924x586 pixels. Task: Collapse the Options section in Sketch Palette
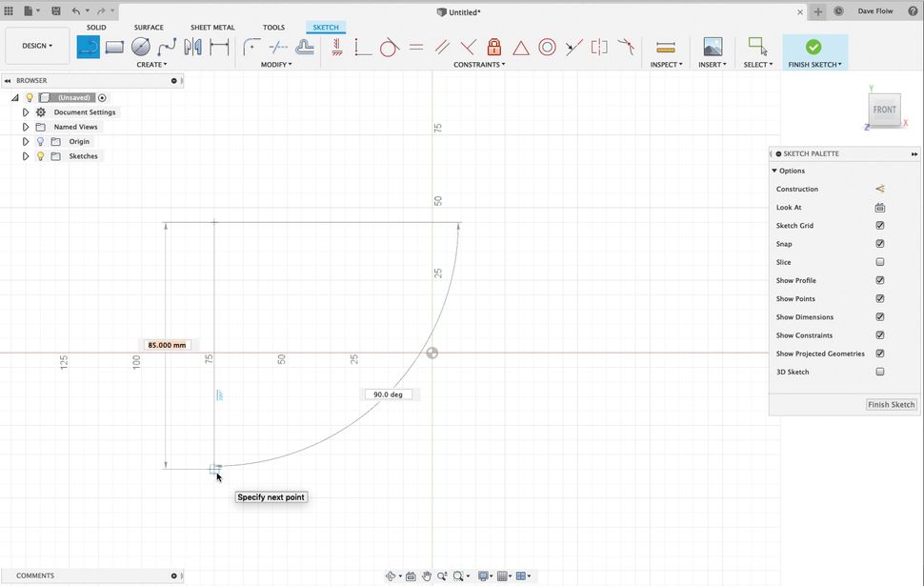[773, 171]
